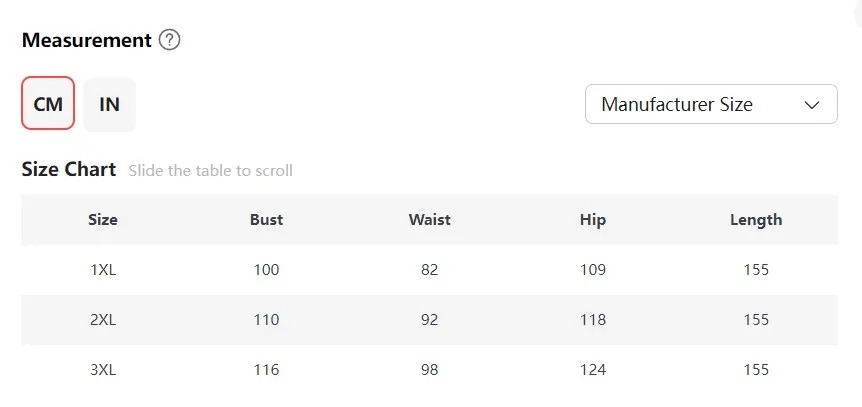Click the 1XL bust value 100

coord(266,270)
